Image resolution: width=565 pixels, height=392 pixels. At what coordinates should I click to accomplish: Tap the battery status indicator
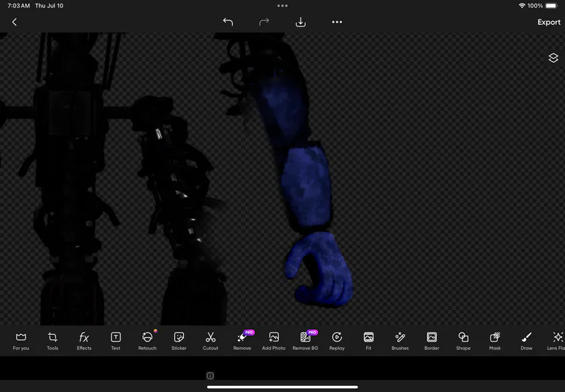click(551, 6)
